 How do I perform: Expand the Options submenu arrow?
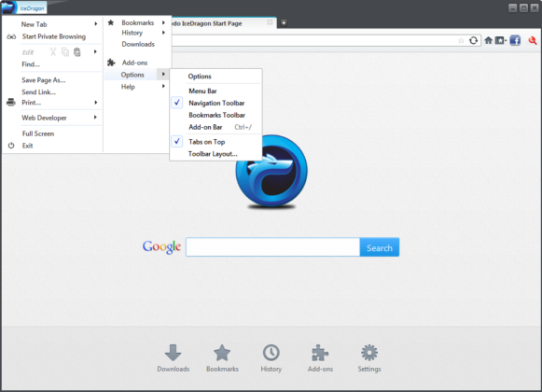click(x=163, y=74)
